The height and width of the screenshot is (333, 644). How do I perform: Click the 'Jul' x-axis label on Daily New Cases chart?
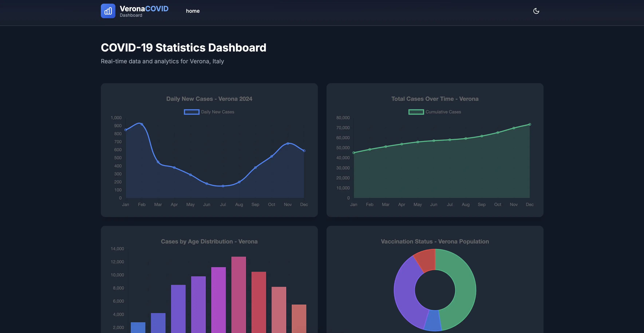tap(223, 205)
